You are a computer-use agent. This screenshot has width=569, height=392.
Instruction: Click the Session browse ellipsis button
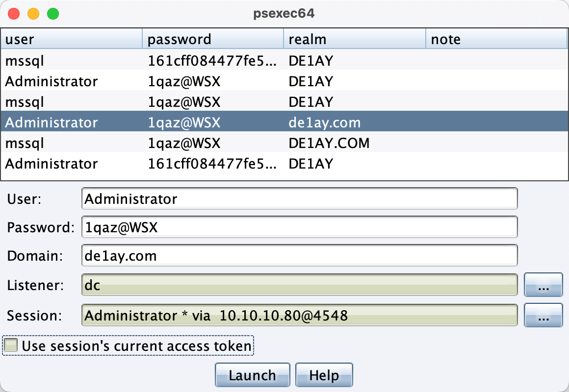[543, 316]
